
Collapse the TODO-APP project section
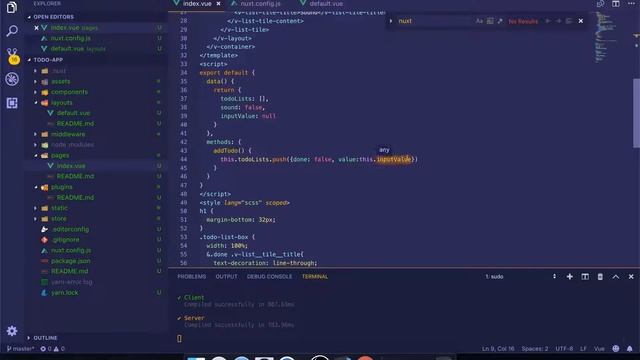click(48, 60)
